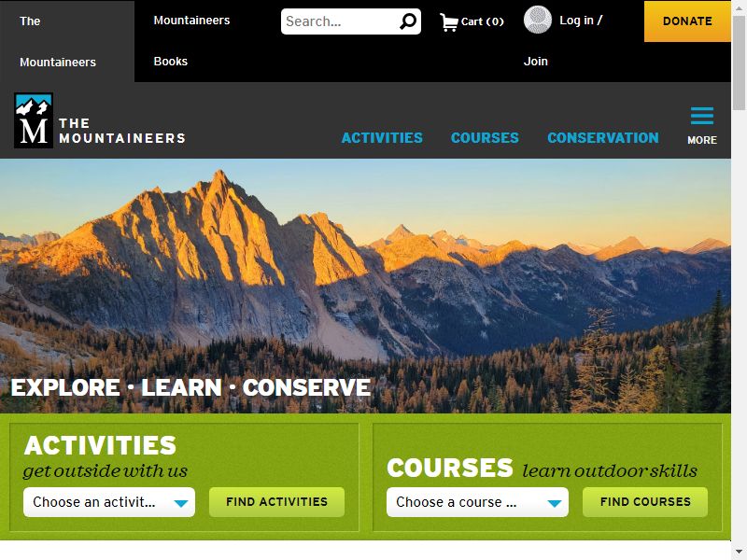Click the search magnifier icon
747x560 pixels.
[408, 21]
